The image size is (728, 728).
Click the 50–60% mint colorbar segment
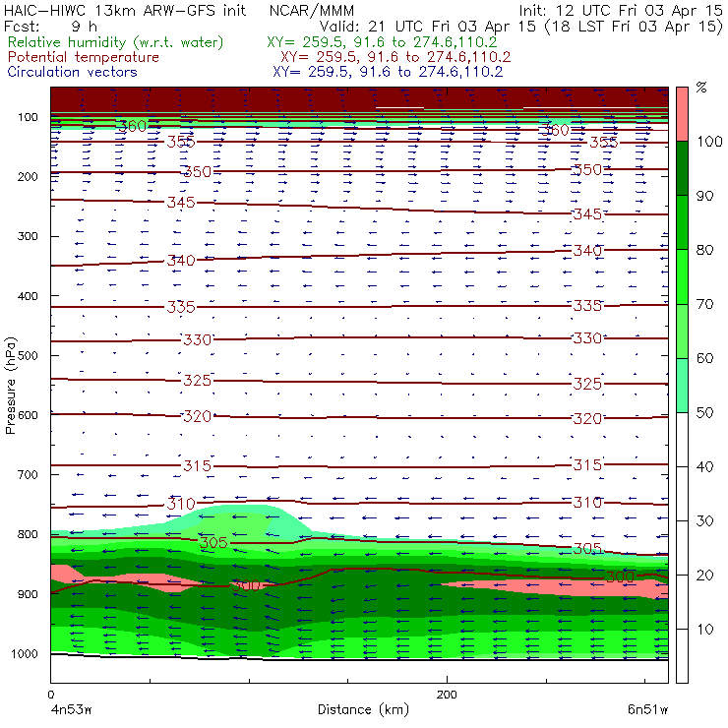[682, 386]
